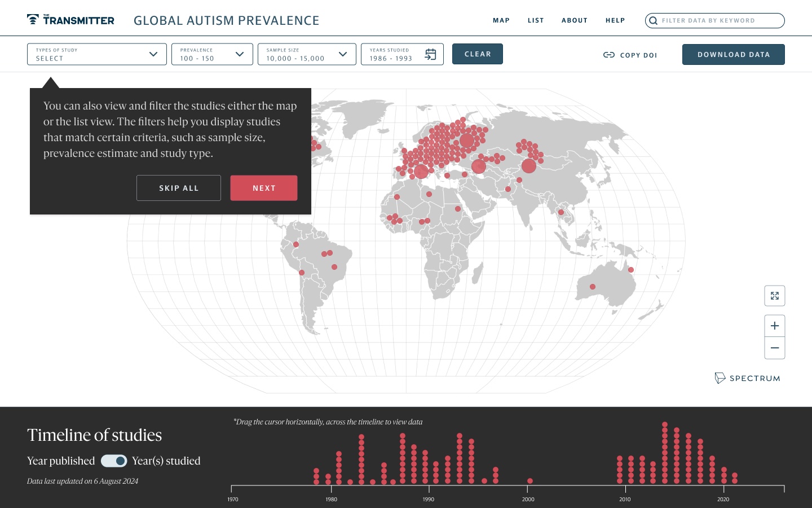Click the Spectrum logo

tap(748, 378)
